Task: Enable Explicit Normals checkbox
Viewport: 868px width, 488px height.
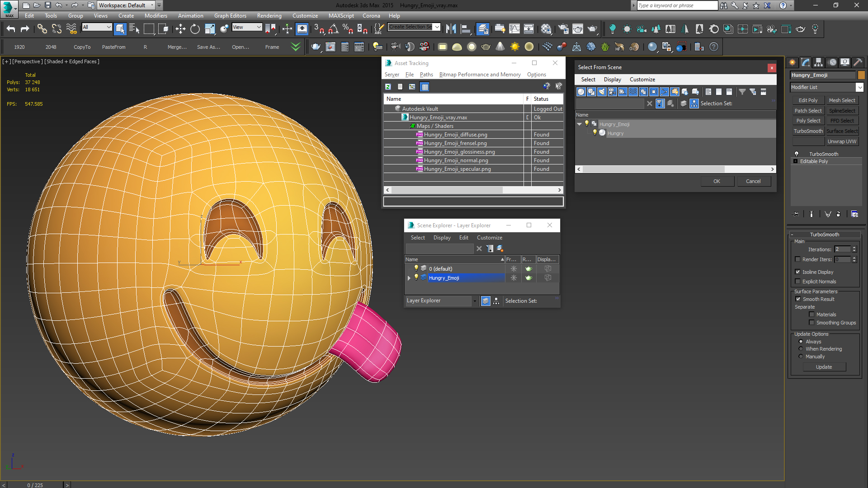Action: (798, 281)
